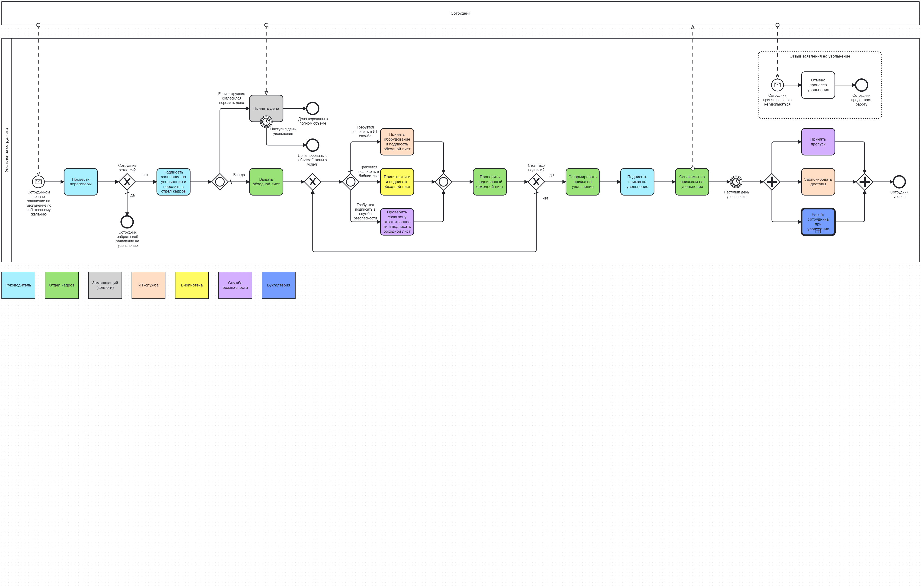Select the 'Наступил день увольнения' timer event before the parallel gateway
The width and height of the screenshot is (921, 588).
[x=736, y=182]
